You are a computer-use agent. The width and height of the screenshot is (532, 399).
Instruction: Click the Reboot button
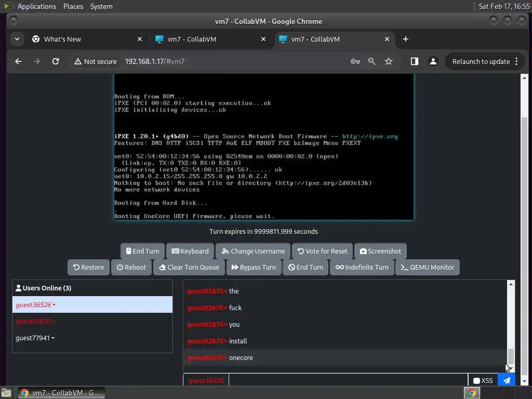131,268
